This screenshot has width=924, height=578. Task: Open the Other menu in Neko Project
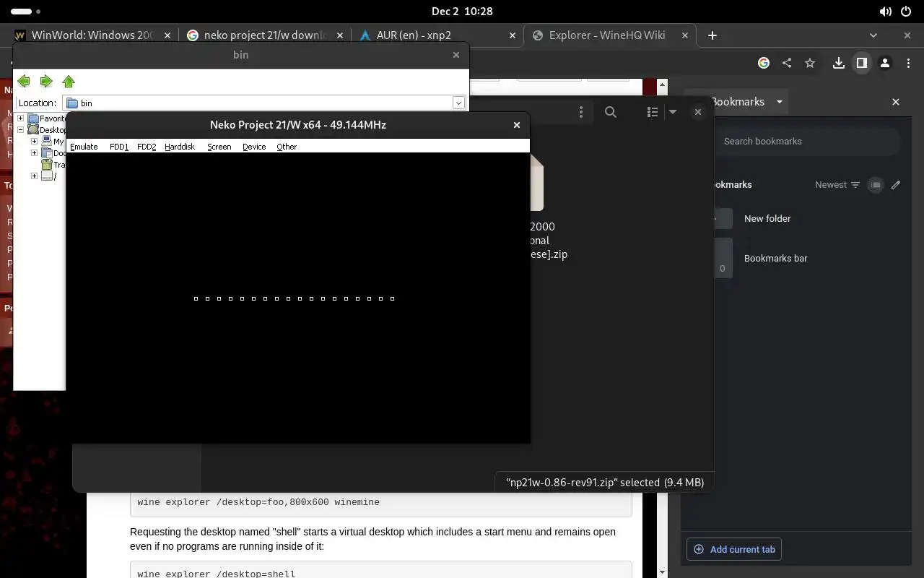287,147
